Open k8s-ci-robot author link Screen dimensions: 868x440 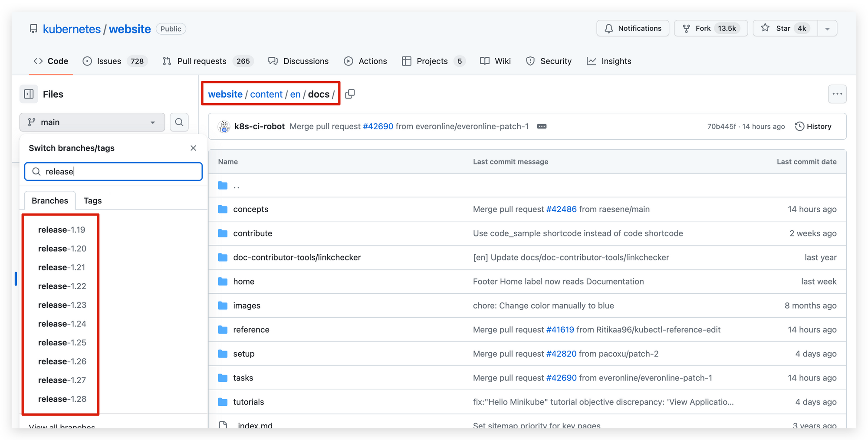(x=260, y=126)
